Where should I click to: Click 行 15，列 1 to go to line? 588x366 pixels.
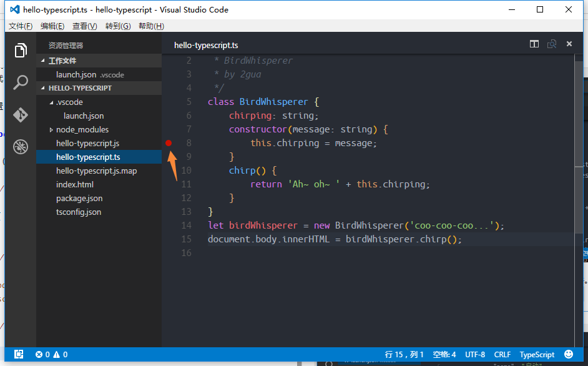click(x=403, y=354)
